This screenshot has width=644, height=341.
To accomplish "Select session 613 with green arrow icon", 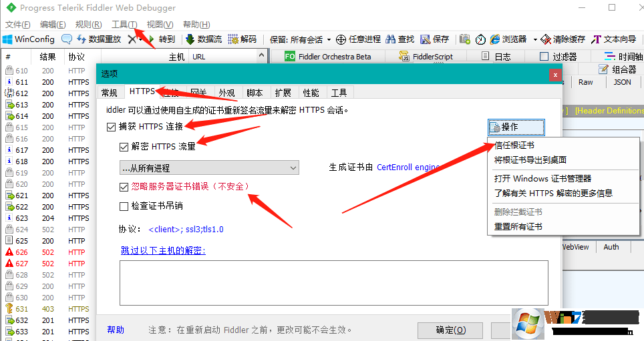I will pos(47,105).
